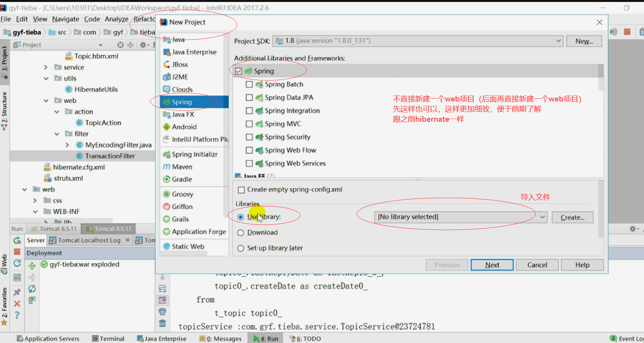Select Android project type
This screenshot has width=644, height=343.
pos(194,127)
